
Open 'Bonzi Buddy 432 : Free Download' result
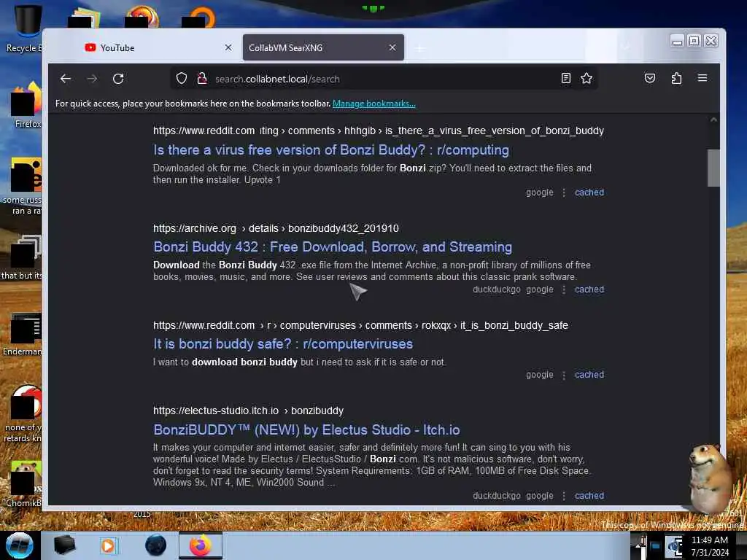[333, 246]
